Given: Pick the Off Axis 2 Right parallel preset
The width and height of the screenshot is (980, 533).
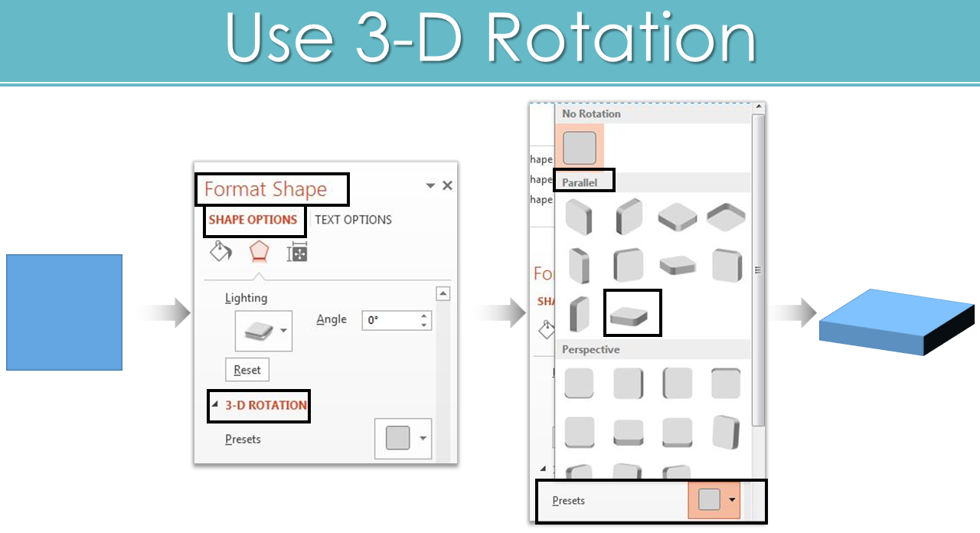Looking at the screenshot, I should coord(580,314).
